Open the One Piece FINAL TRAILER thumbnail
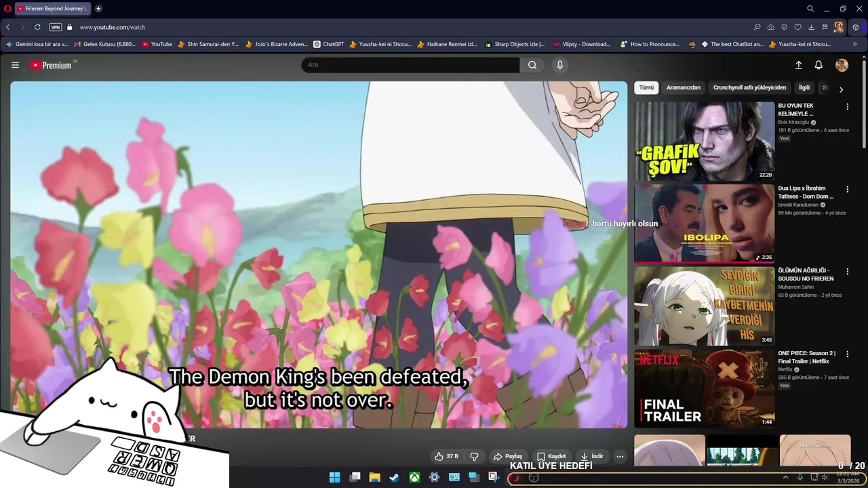Image resolution: width=868 pixels, height=488 pixels. [x=704, y=388]
